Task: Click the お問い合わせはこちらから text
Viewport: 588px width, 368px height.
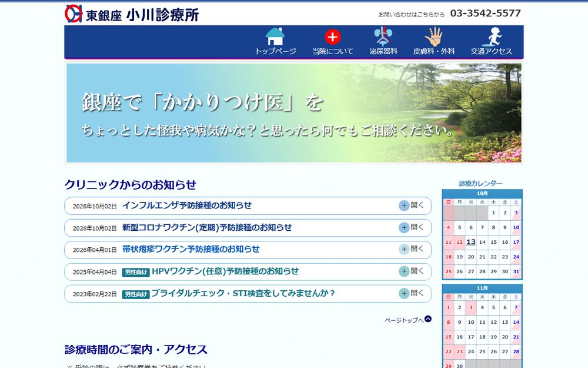Action: (x=412, y=15)
